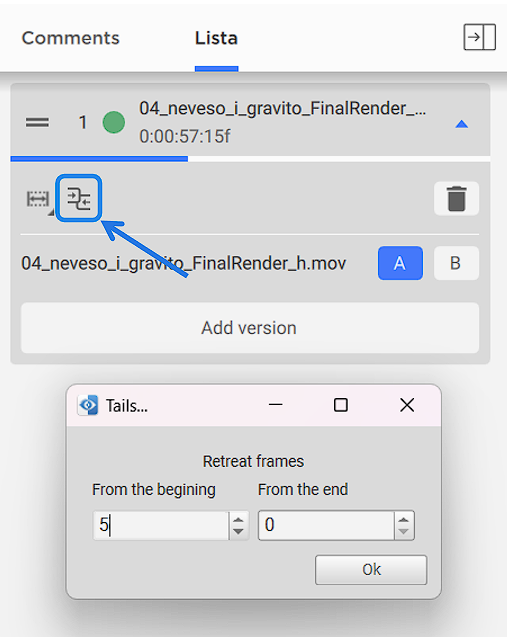Open the Lista tab
This screenshot has height=637, width=507.
[x=216, y=38]
